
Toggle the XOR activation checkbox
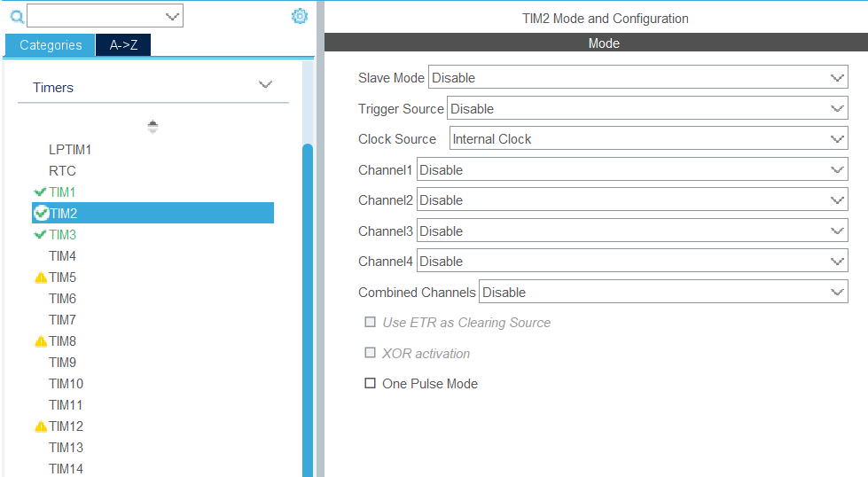[371, 353]
